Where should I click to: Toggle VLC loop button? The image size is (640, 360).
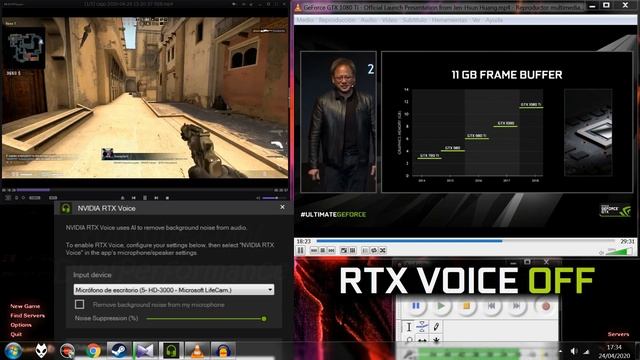click(374, 250)
